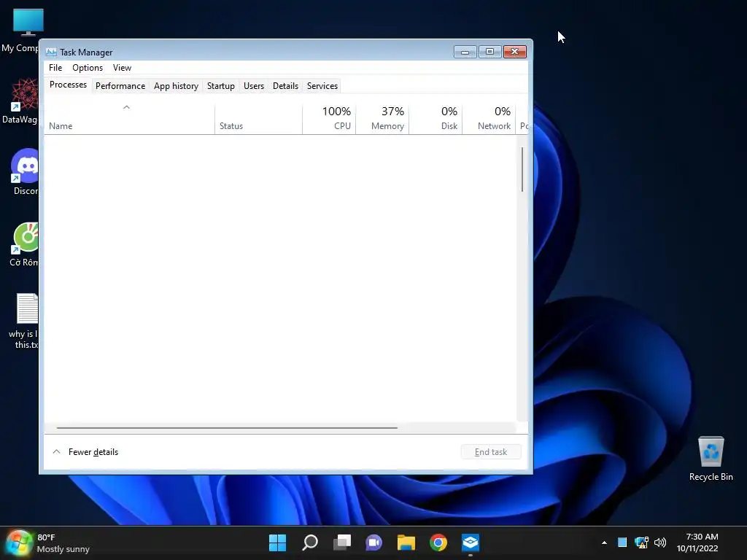Sort processes by Network column
The height and width of the screenshot is (560, 747).
[489, 118]
